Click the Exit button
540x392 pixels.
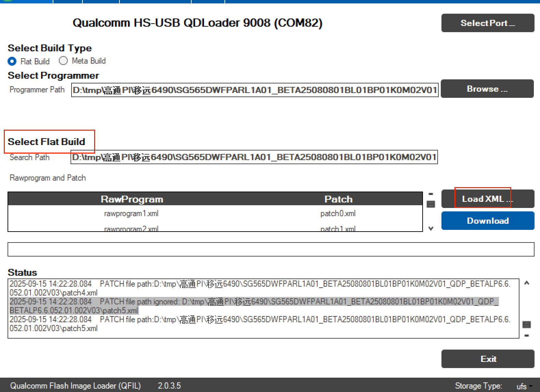(x=488, y=359)
